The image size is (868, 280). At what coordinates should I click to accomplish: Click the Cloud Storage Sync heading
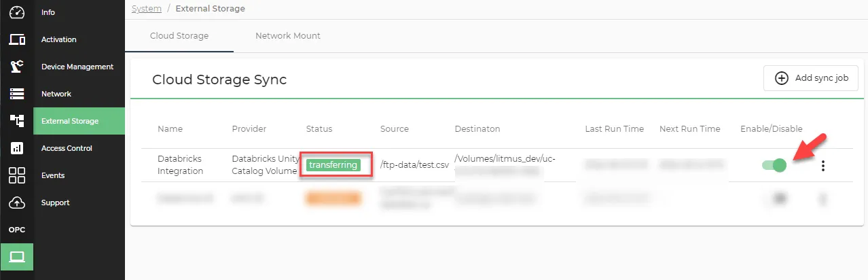(x=219, y=80)
